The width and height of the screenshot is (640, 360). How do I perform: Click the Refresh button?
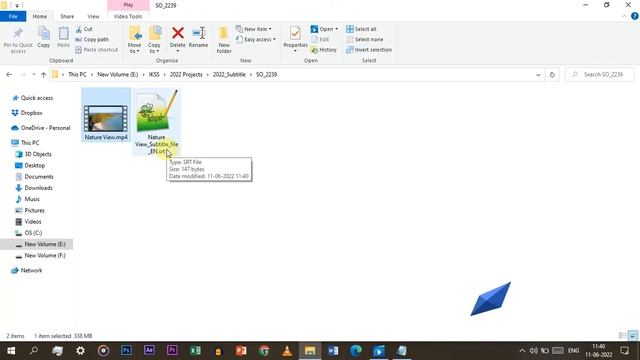(x=552, y=75)
